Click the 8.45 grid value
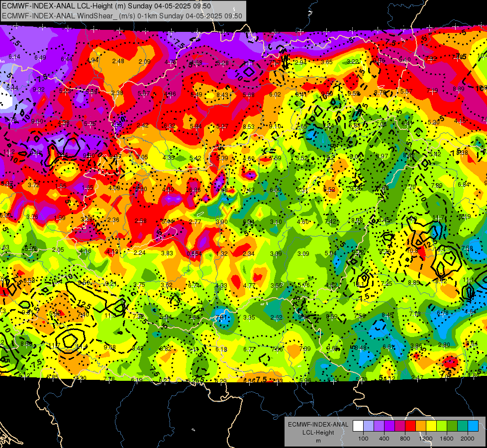487x448 pixels. click(388, 315)
